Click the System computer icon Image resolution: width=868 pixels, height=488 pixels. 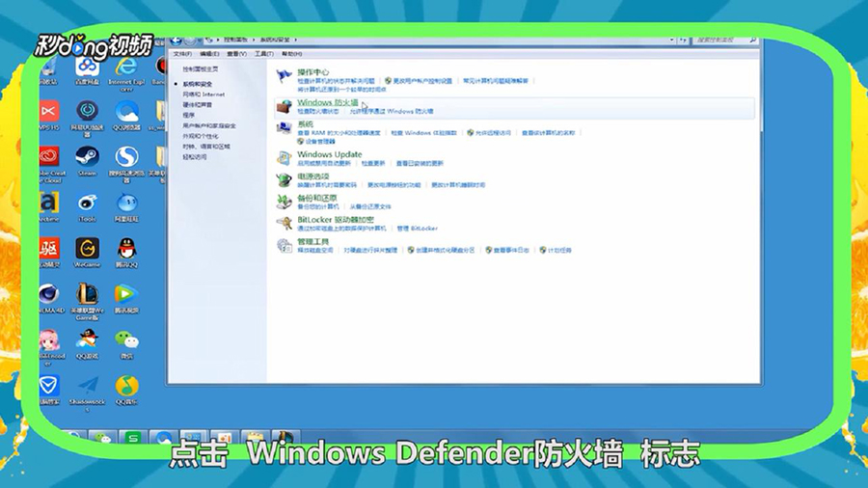click(284, 128)
